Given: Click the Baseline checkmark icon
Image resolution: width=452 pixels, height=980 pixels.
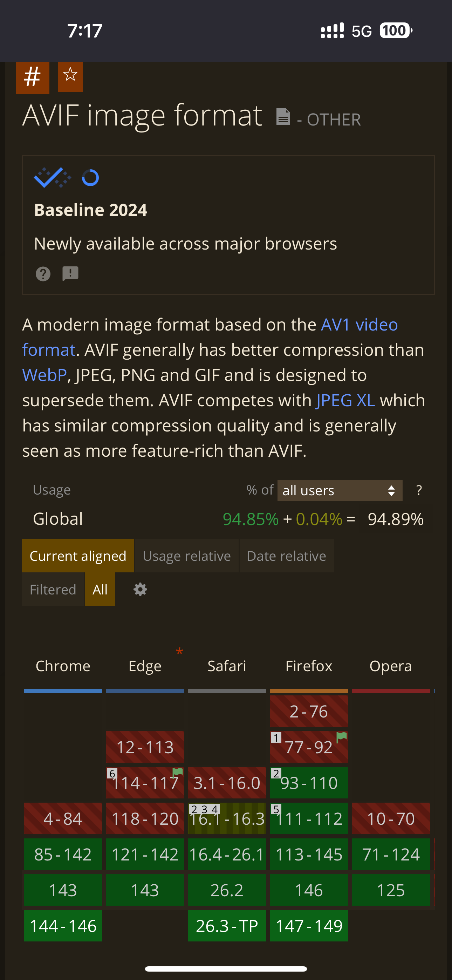Looking at the screenshot, I should pyautogui.click(x=52, y=177).
